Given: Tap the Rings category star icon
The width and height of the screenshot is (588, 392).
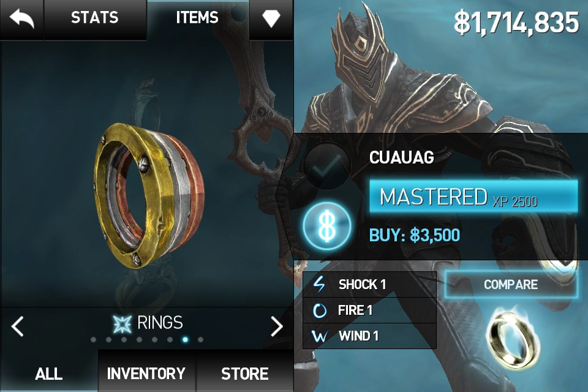Looking at the screenshot, I should (123, 324).
